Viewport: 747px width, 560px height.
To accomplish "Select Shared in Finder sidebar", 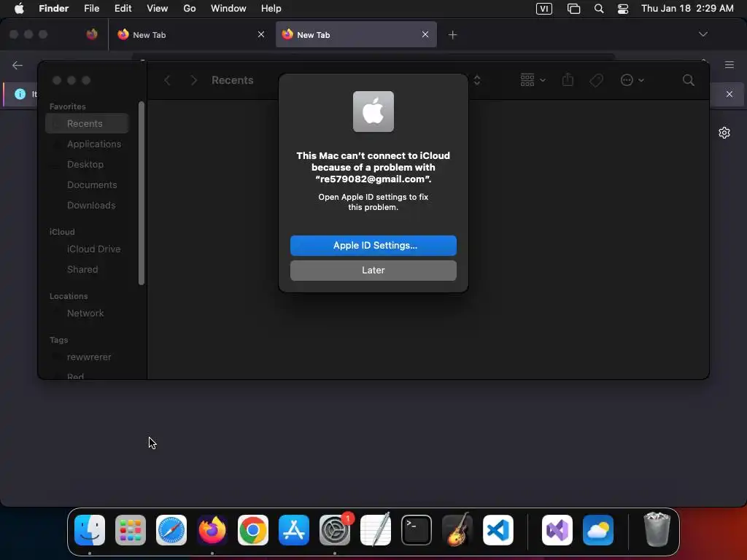I will pos(87,270).
